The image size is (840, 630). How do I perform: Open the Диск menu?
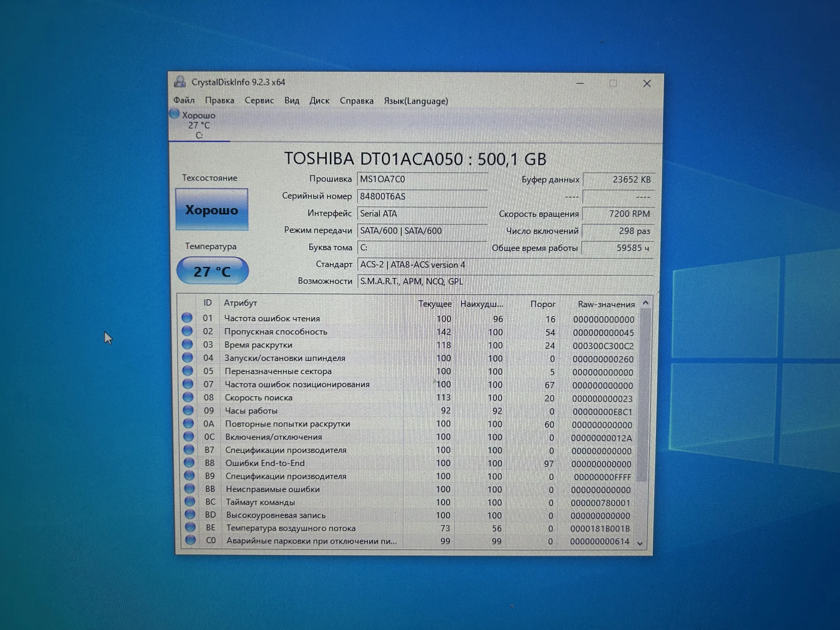tap(319, 101)
